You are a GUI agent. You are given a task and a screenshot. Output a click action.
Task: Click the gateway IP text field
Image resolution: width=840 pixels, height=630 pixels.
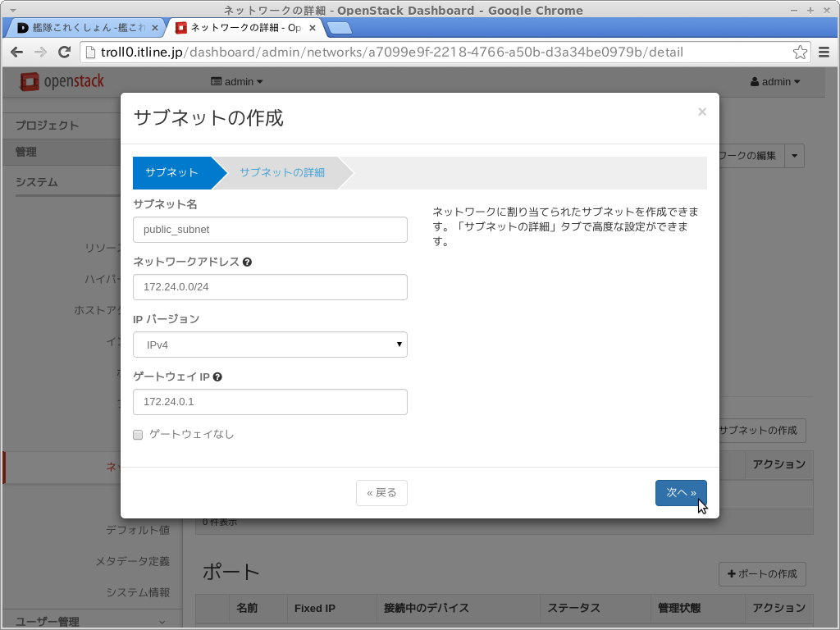click(x=270, y=402)
